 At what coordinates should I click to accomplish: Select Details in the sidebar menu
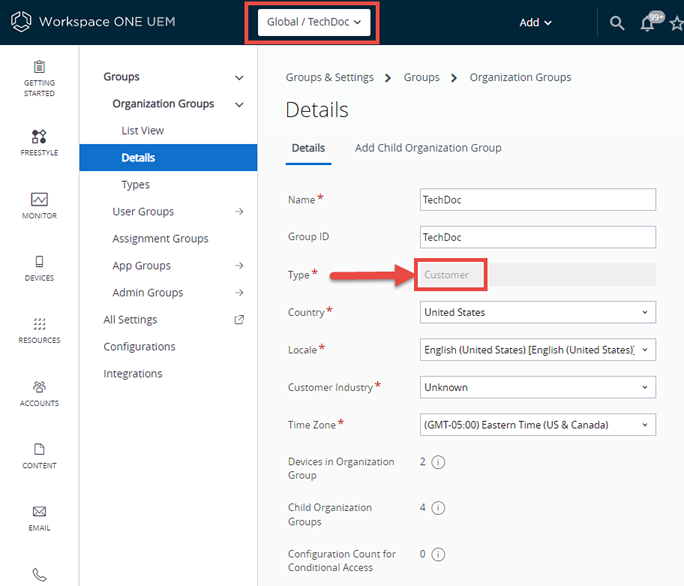click(x=168, y=158)
